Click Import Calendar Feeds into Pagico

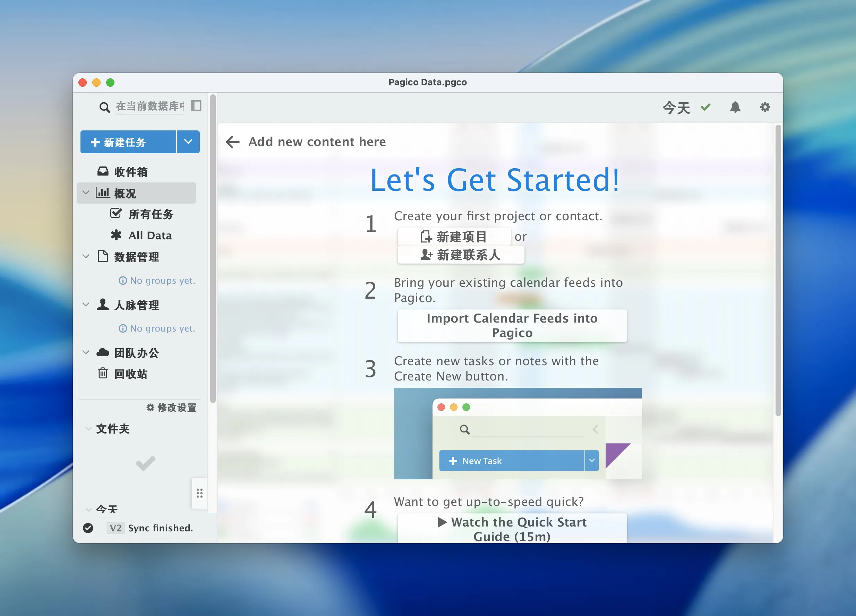click(x=511, y=325)
